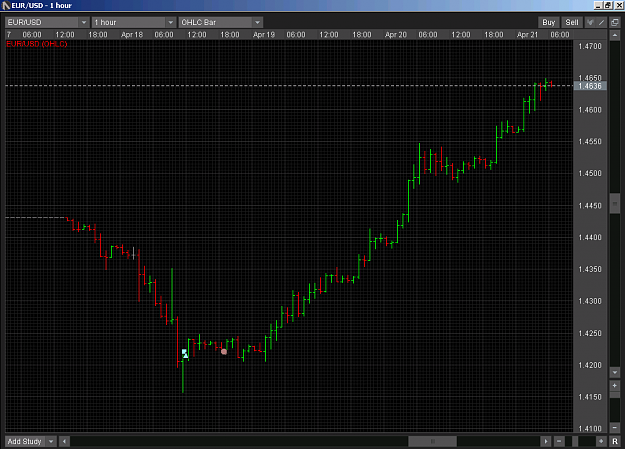Restore down the EUR/USD chart window
Image resolution: width=625 pixels, height=449 pixels.
point(608,5)
